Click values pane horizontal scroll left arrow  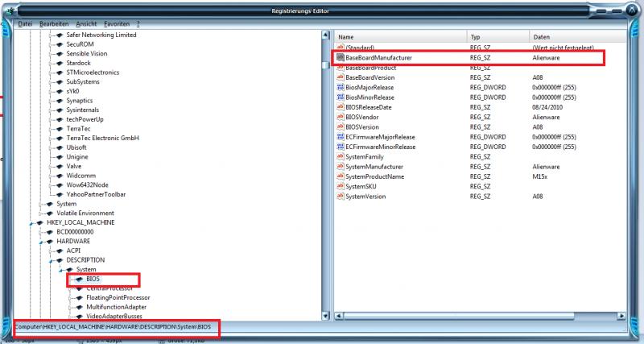[x=339, y=316]
